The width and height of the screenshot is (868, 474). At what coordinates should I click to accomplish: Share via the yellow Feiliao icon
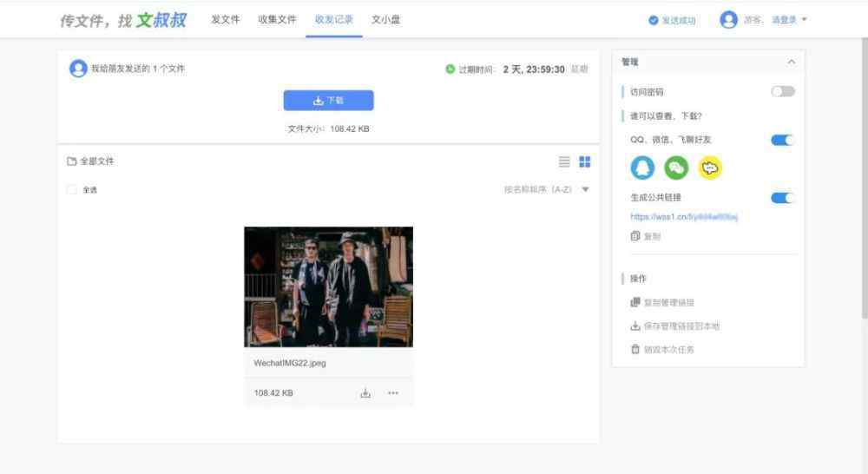click(710, 168)
